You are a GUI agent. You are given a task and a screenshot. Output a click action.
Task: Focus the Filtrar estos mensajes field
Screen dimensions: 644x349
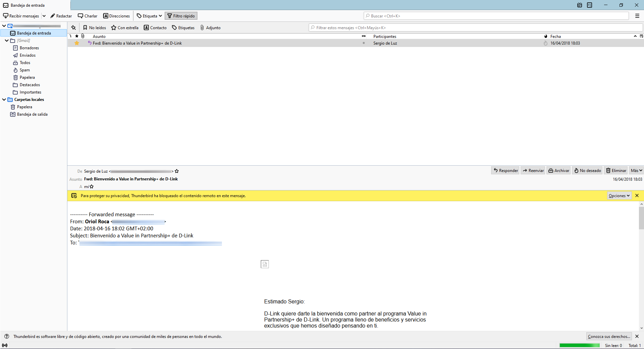pyautogui.click(x=476, y=27)
